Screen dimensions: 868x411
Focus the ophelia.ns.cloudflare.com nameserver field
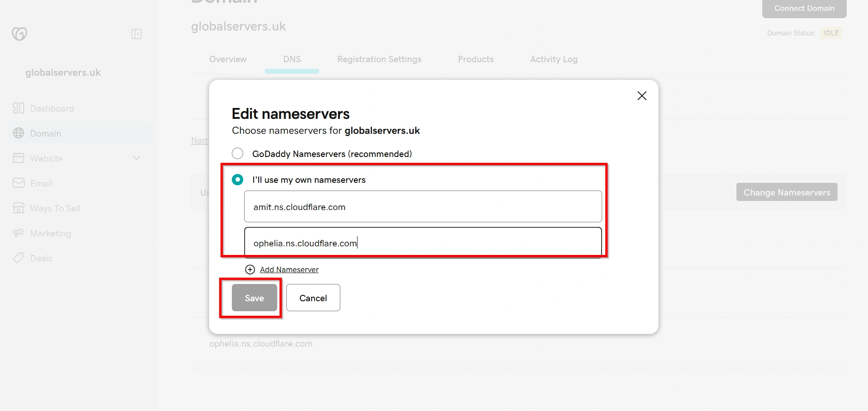click(423, 243)
